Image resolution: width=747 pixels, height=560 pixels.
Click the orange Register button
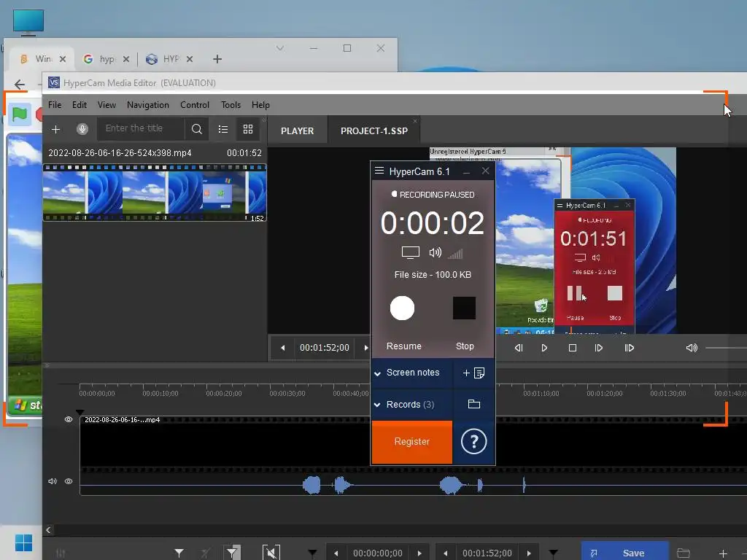412,442
